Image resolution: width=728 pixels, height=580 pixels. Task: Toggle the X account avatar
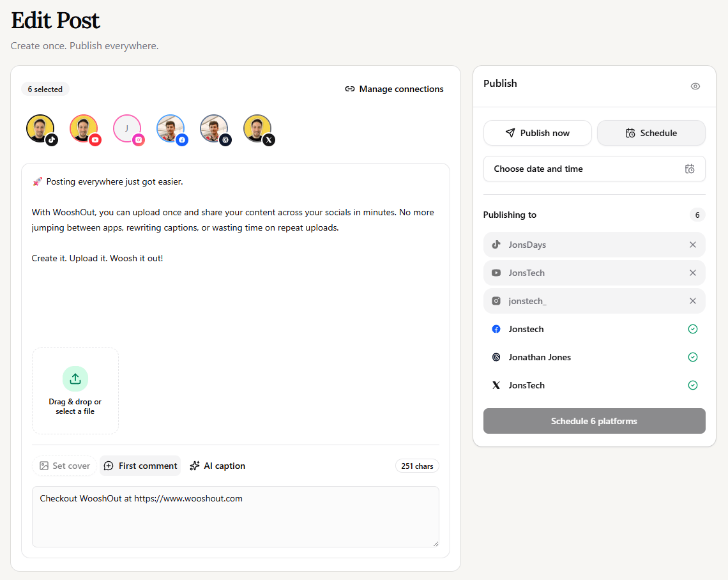click(x=258, y=128)
